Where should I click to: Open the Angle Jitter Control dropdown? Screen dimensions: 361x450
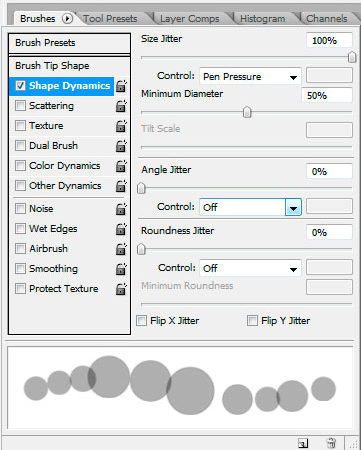tap(250, 207)
